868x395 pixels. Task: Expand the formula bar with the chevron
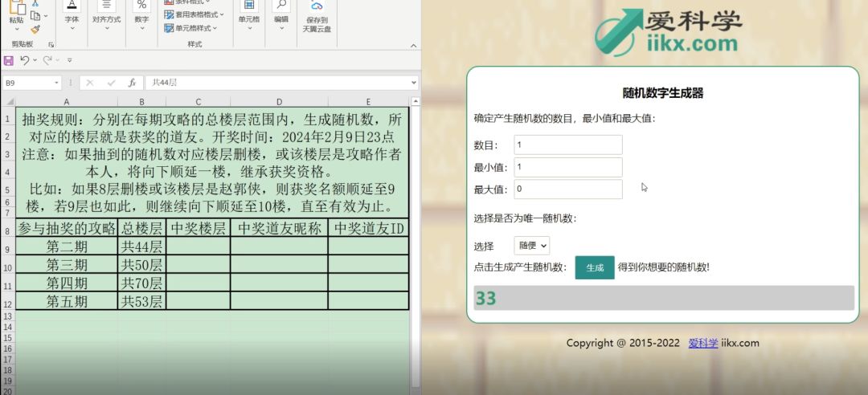click(x=413, y=83)
